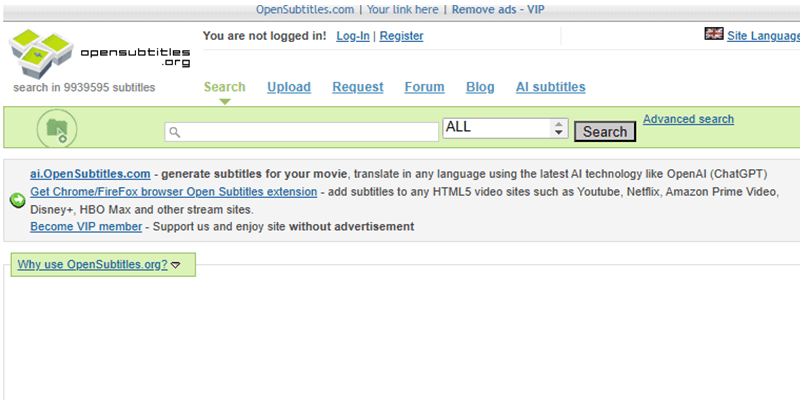Open the ALL language dropdown
Image resolution: width=800 pixels, height=400 pixels.
click(x=496, y=129)
